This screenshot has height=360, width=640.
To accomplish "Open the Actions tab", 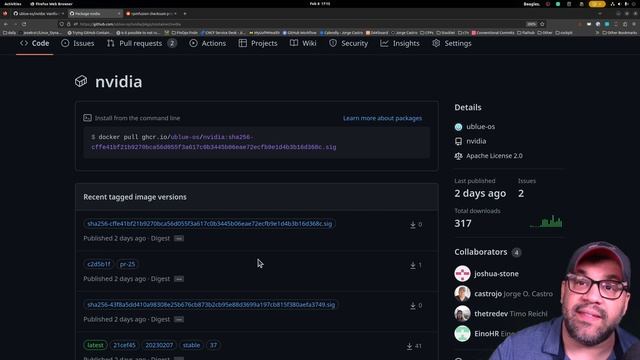I will click(x=207, y=43).
